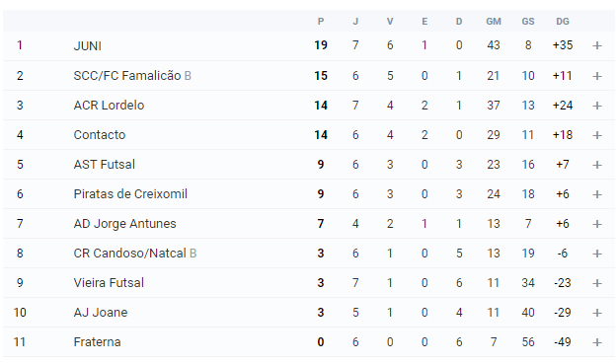The image size is (616, 364).
Task: Select the Contacto team name
Action: point(100,135)
